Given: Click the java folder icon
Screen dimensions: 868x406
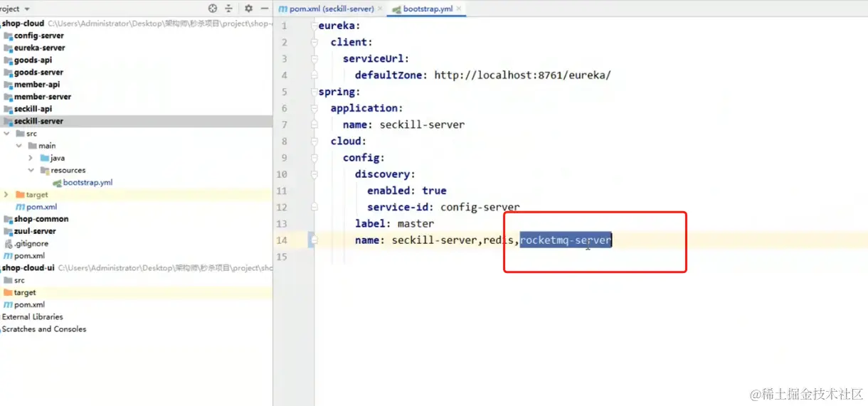Looking at the screenshot, I should [44, 158].
